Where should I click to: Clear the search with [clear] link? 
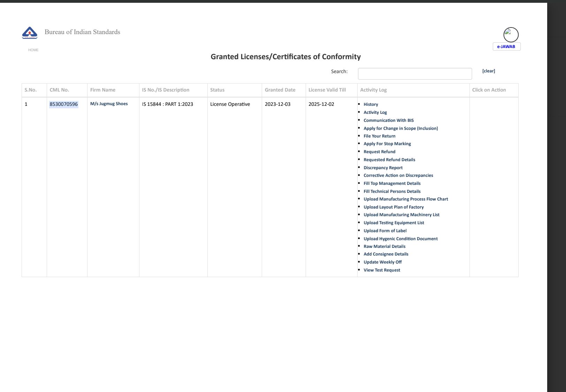tap(489, 71)
